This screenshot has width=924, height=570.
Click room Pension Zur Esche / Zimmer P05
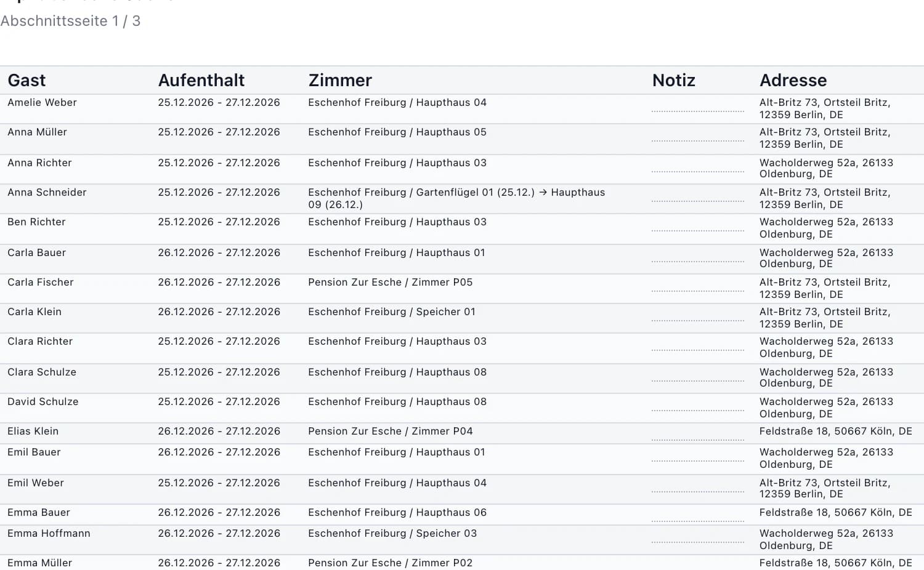click(391, 283)
